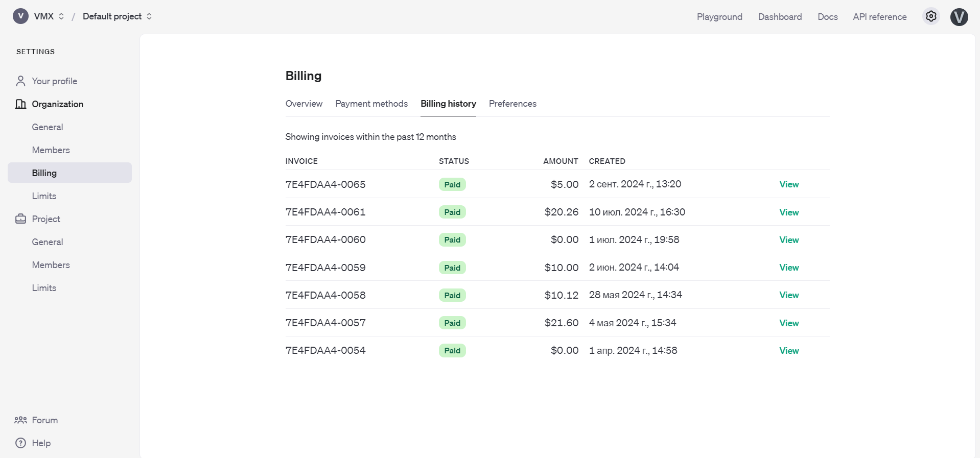Click the Project briefcase icon
Image resolution: width=980 pixels, height=458 pixels.
point(20,219)
